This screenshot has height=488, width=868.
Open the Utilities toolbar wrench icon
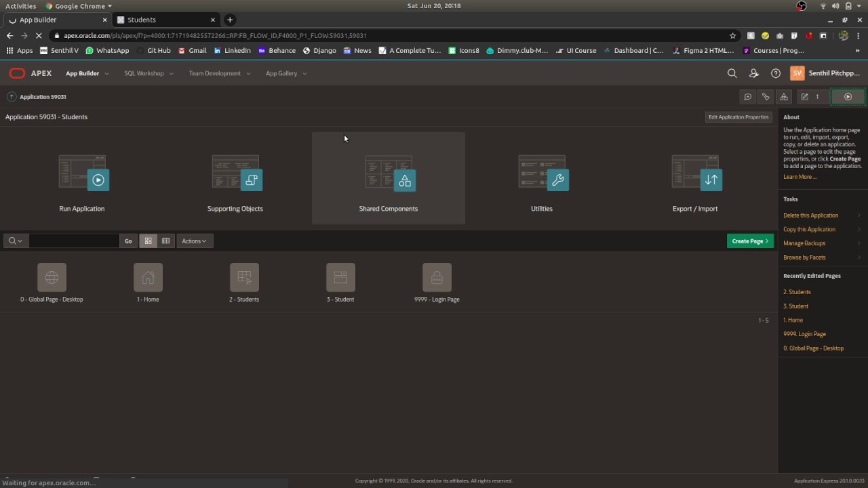pyautogui.click(x=766, y=97)
